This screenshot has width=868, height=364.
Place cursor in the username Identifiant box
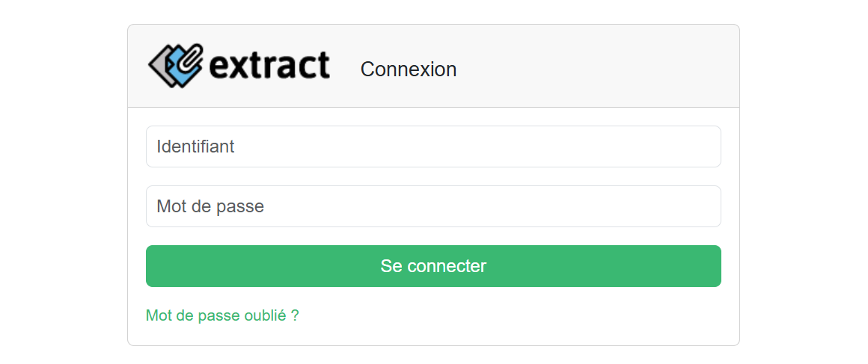[433, 146]
